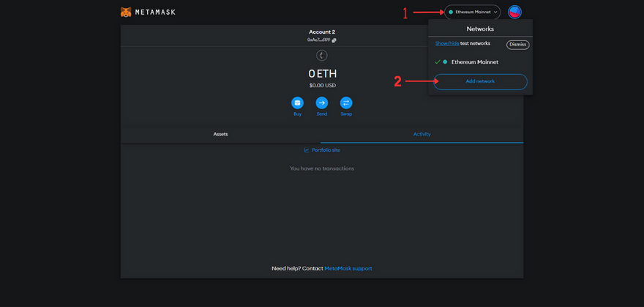644x307 pixels.
Task: Open the Portfolio site link
Action: tap(326, 150)
